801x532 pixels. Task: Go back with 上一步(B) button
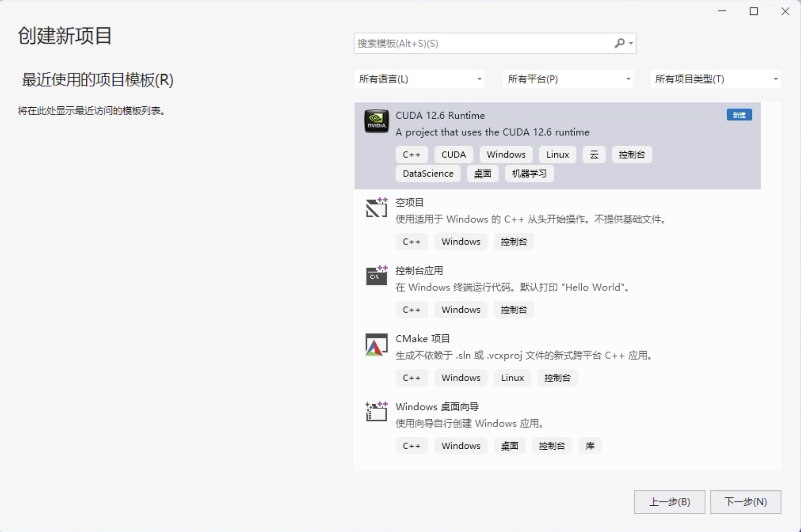tap(669, 502)
